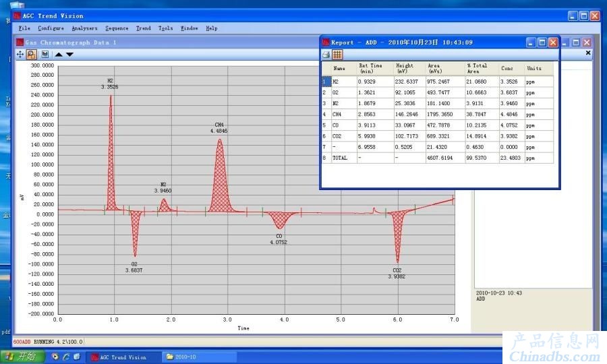Click the save chromatogram icon
607x364 pixels.
point(45,55)
